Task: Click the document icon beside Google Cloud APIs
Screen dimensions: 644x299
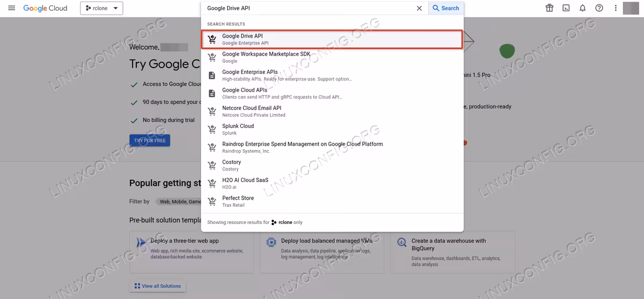Action: pyautogui.click(x=212, y=93)
